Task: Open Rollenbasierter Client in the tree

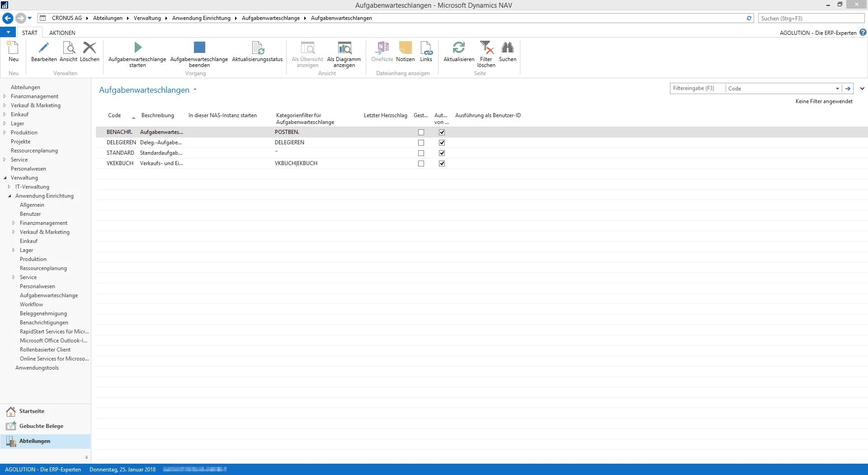Action: (x=45, y=350)
